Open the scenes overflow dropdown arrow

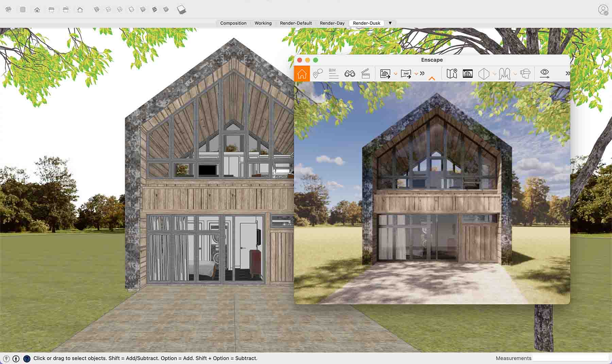click(x=390, y=23)
